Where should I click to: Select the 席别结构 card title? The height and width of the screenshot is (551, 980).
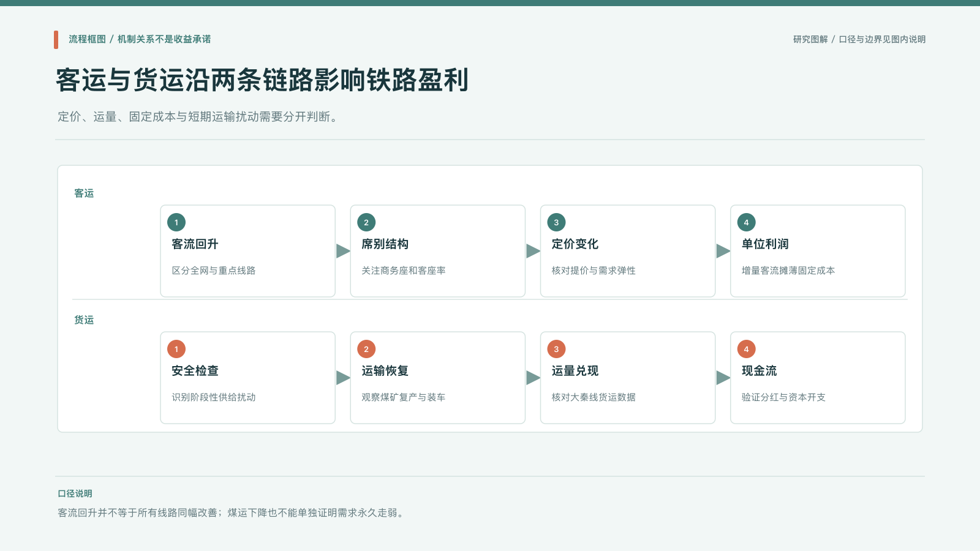(x=385, y=244)
